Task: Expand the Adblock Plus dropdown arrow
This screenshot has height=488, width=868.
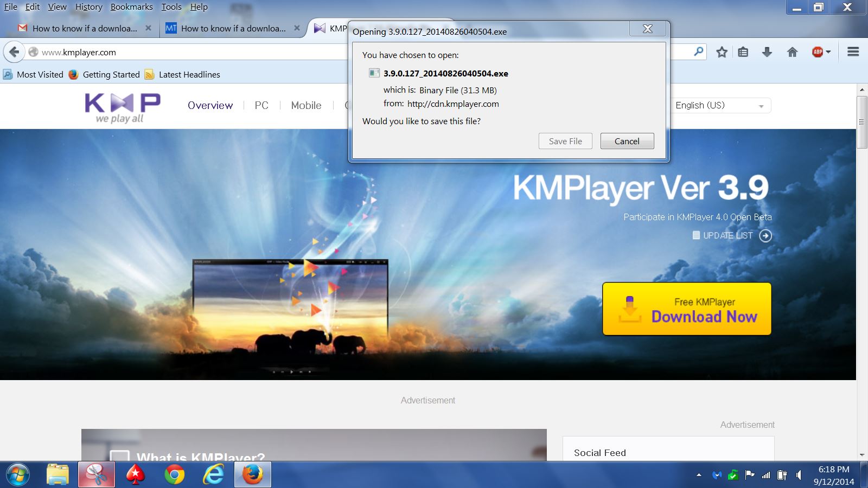Action: (x=828, y=52)
